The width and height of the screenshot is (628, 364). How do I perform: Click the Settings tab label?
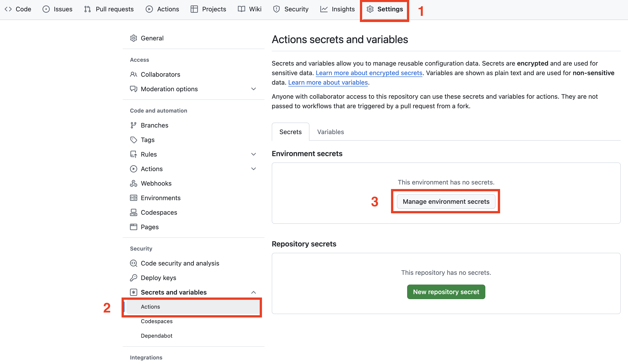tap(390, 9)
